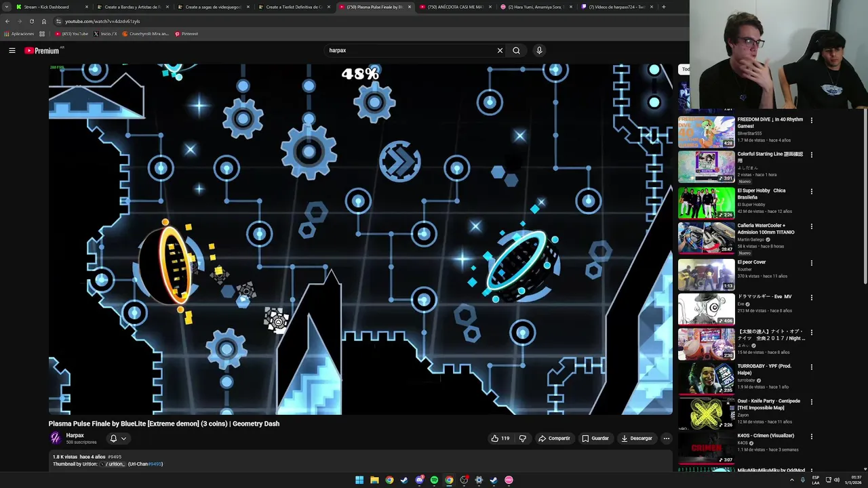Open notification bell dropdown for Harpax
Screen dimensions: 868x488
point(118,439)
